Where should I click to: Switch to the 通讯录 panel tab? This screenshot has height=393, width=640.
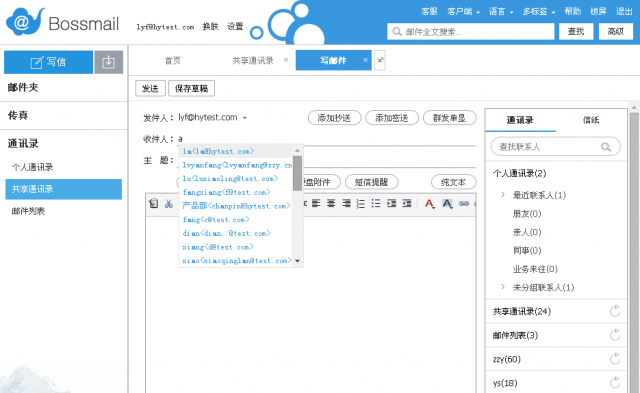520,120
